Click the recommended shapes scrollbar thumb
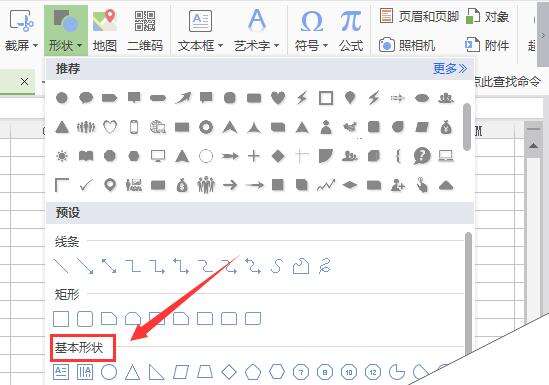The image size is (549, 385). pos(466,127)
